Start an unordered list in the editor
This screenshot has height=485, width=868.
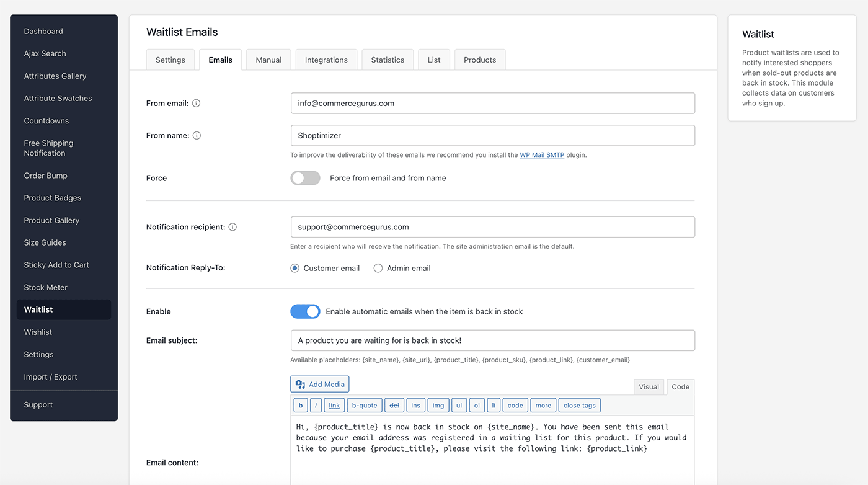click(459, 405)
